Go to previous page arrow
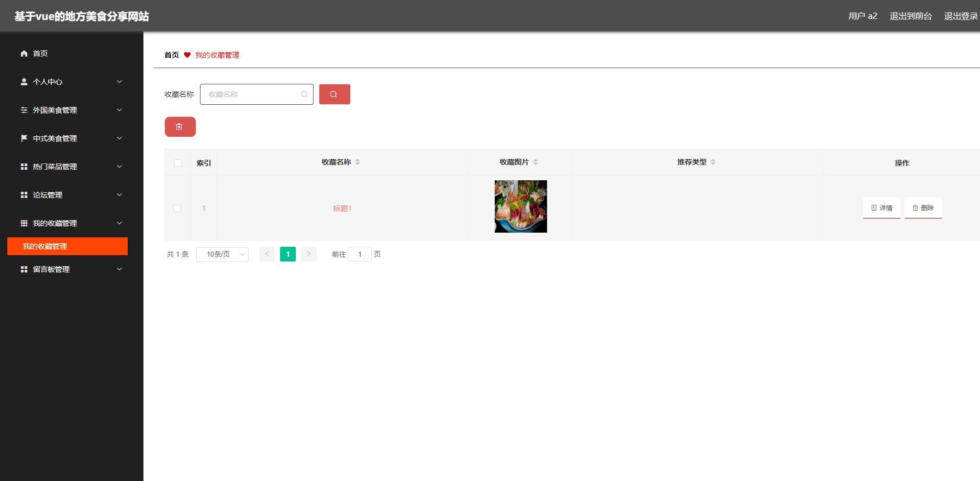Screen dimensions: 980x481 (266, 254)
